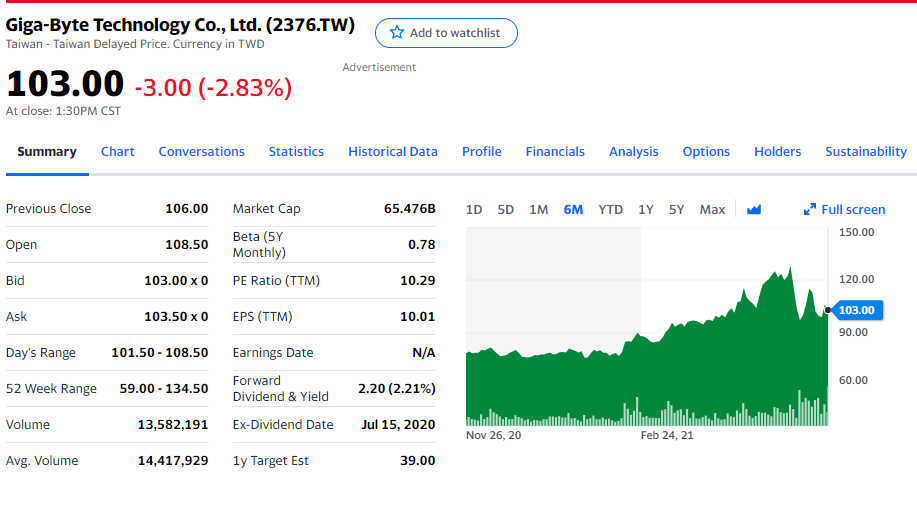Select the 1M chart range
917x511 pixels.
pyautogui.click(x=539, y=209)
